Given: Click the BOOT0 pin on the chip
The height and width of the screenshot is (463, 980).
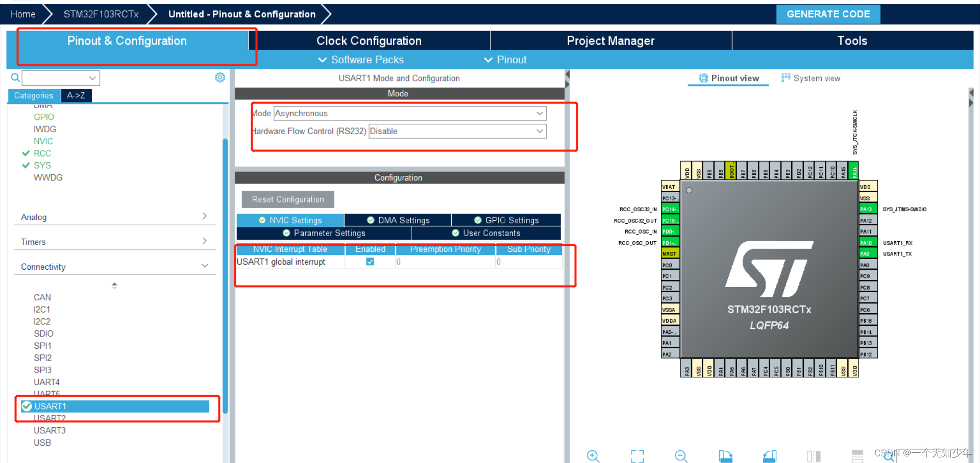Looking at the screenshot, I should (731, 171).
